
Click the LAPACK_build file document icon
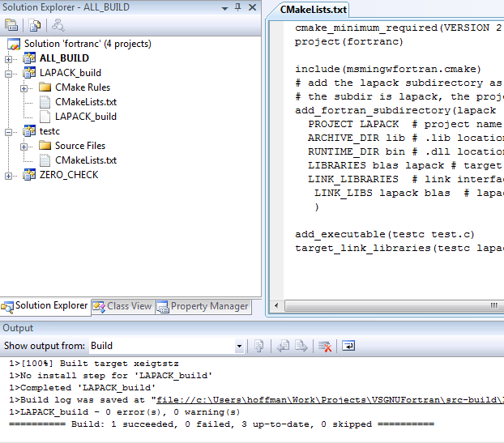pos(45,117)
